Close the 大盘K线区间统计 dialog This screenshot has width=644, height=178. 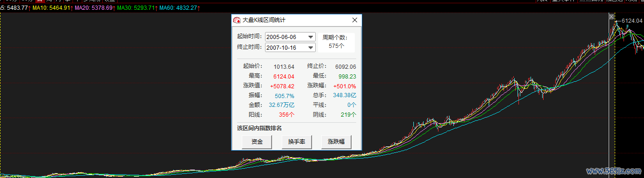click(355, 20)
